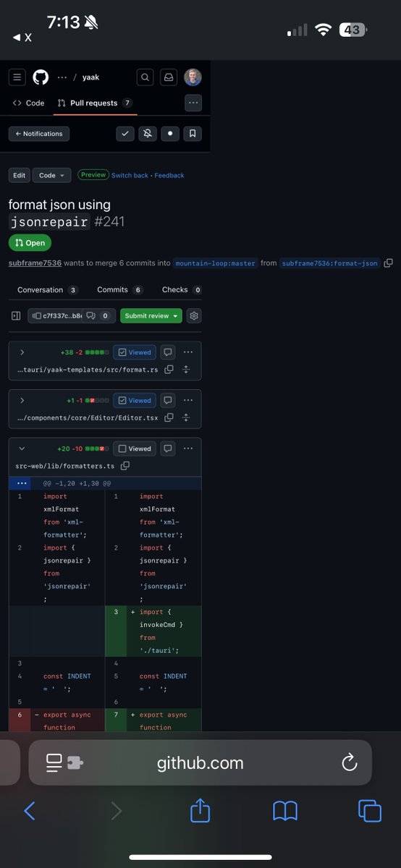Open the GitHub search icon

click(145, 77)
